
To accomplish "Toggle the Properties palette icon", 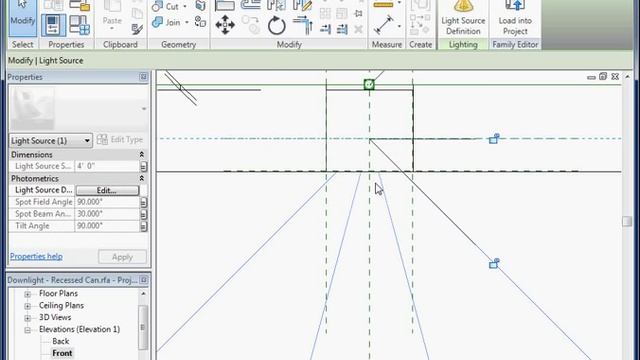I will 53,24.
